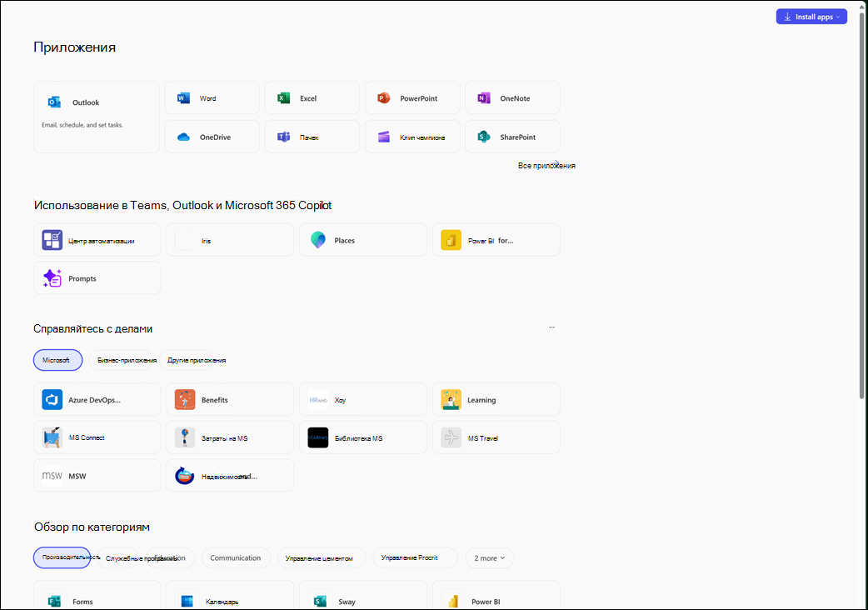868x610 pixels.
Task: Launch Word from its icon
Action: (183, 98)
